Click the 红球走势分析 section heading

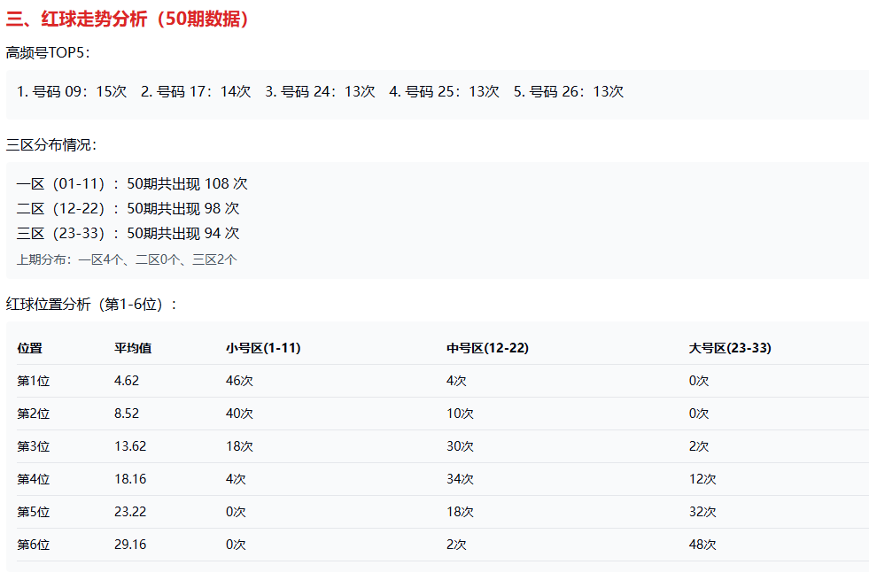coord(128,19)
